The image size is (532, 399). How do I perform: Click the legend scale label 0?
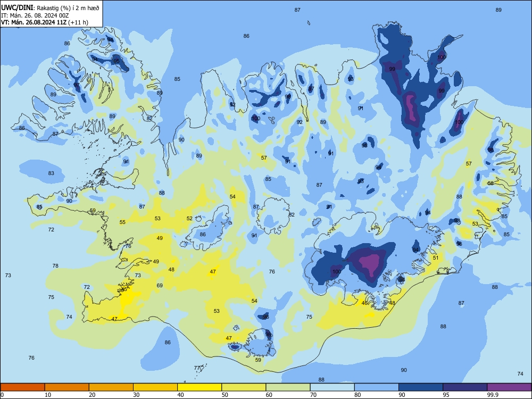pyautogui.click(x=2, y=395)
